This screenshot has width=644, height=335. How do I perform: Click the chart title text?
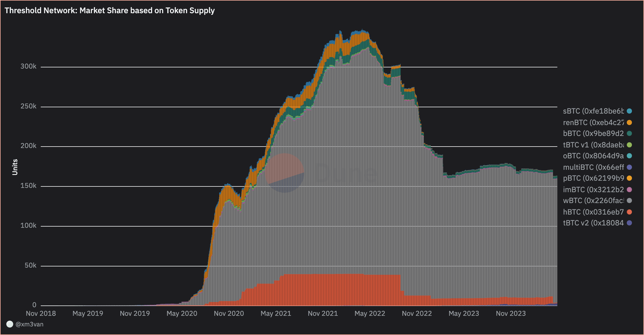click(x=110, y=11)
